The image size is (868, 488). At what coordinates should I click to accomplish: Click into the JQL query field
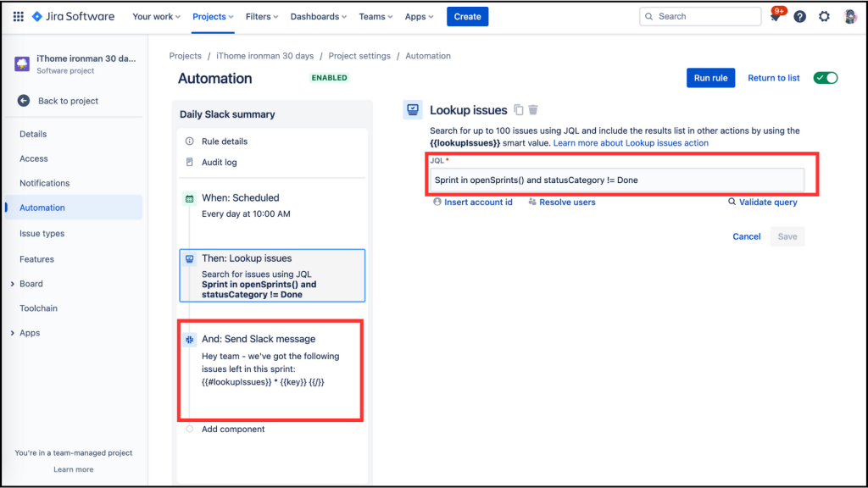point(617,180)
